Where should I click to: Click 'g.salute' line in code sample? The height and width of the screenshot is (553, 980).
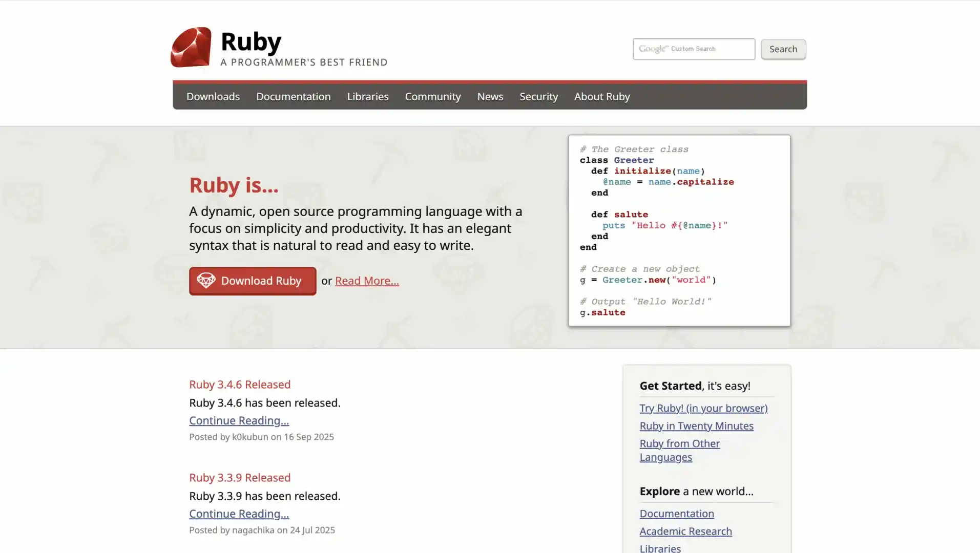pos(602,312)
